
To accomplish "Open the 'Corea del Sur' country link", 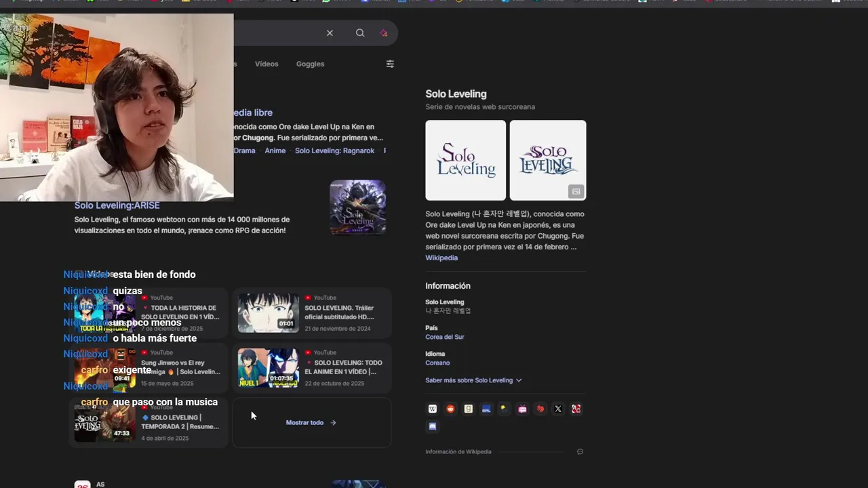I will [x=445, y=337].
